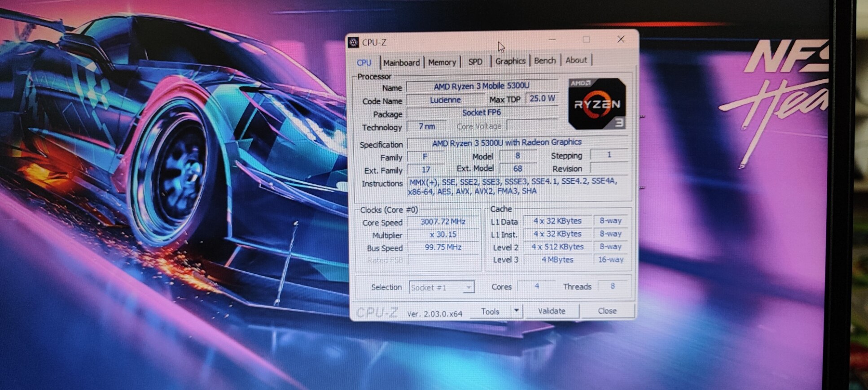Click the Tools button
The width and height of the screenshot is (868, 390).
click(490, 312)
